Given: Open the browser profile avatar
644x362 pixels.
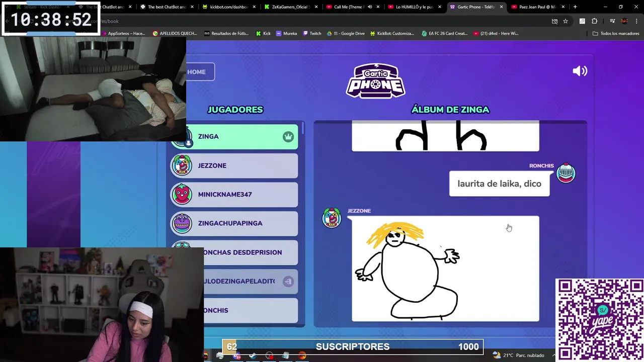Looking at the screenshot, I should tap(624, 21).
